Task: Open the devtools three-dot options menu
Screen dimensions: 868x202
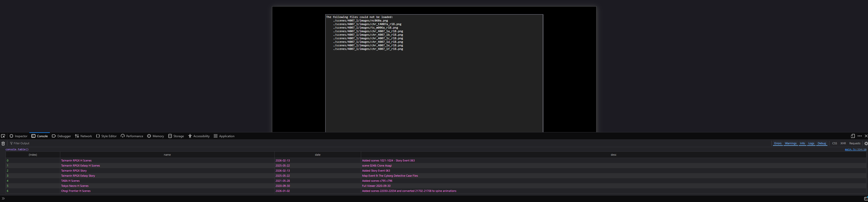Action: (860, 136)
